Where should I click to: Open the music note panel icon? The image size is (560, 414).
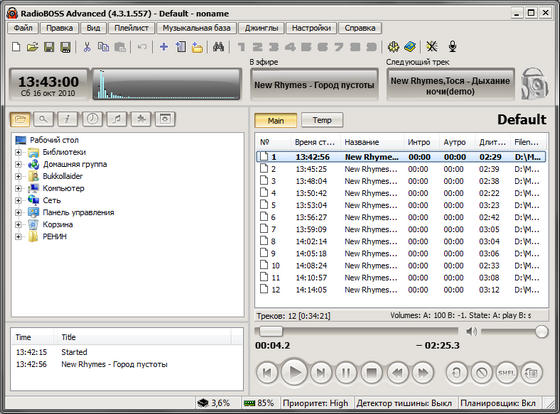click(117, 119)
